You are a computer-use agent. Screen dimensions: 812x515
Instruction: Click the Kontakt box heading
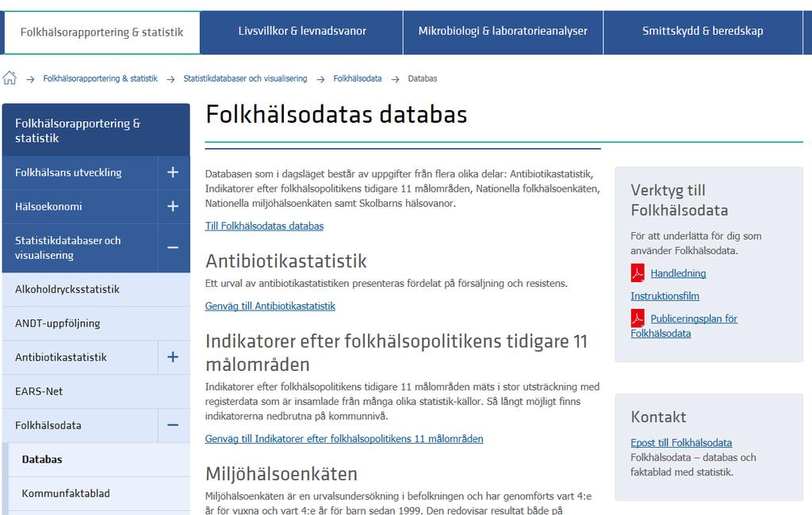point(658,417)
